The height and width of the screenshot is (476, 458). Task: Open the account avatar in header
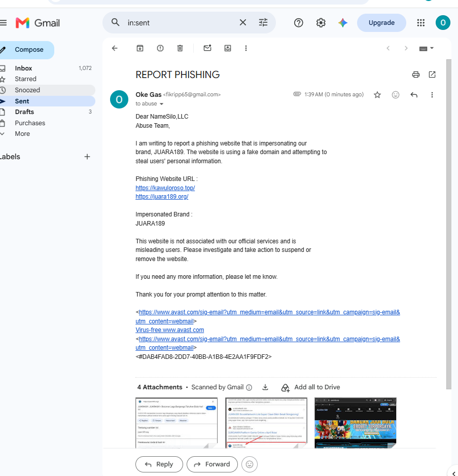(x=443, y=23)
